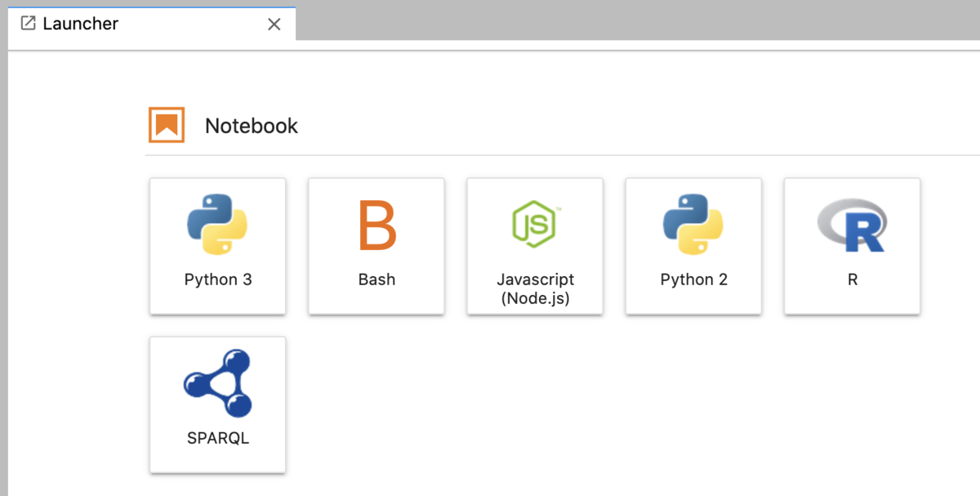This screenshot has height=496, width=980.
Task: Close the Launcher tab
Action: (x=274, y=25)
